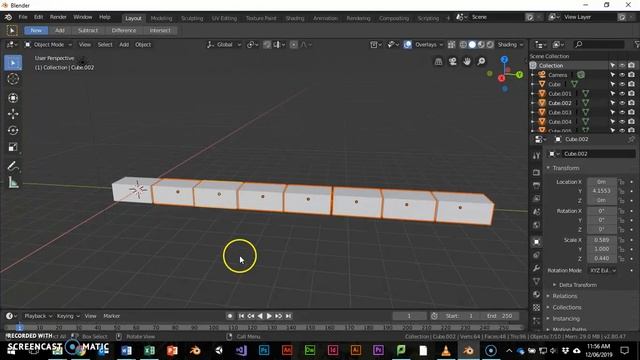
Task: Switch to the Sculpting workspace tab
Action: pos(192,18)
